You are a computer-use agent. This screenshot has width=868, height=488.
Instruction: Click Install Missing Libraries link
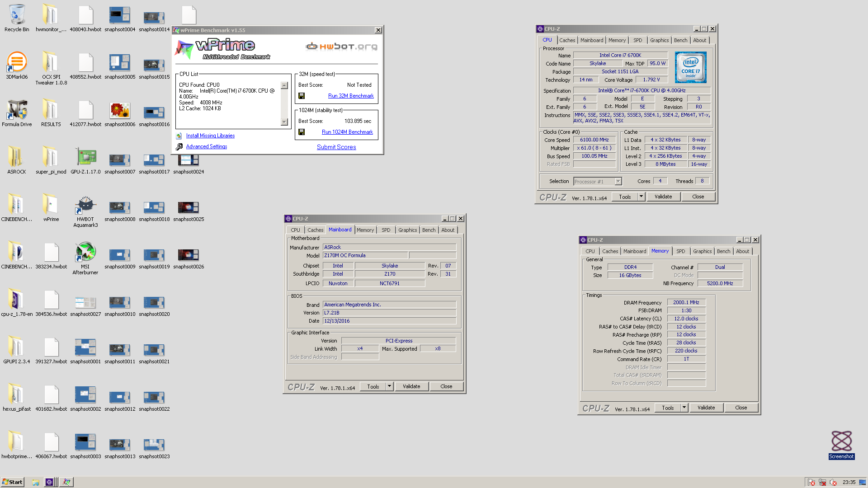coord(210,136)
